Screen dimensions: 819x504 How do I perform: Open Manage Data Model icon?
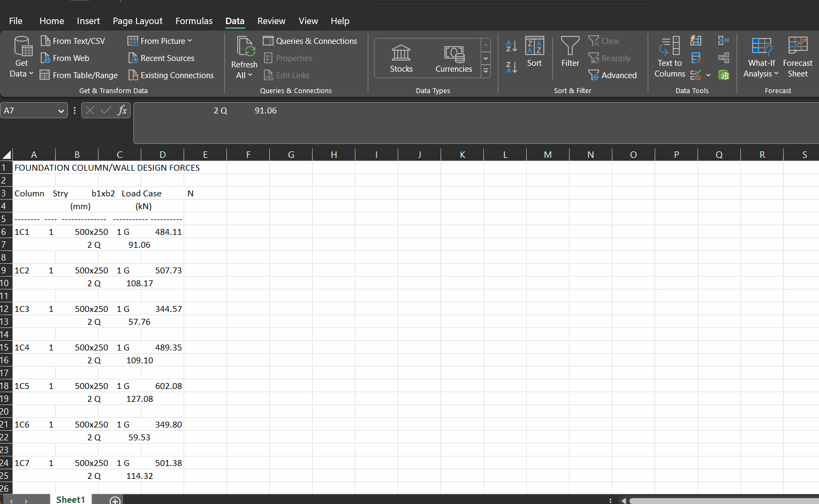coord(724,75)
